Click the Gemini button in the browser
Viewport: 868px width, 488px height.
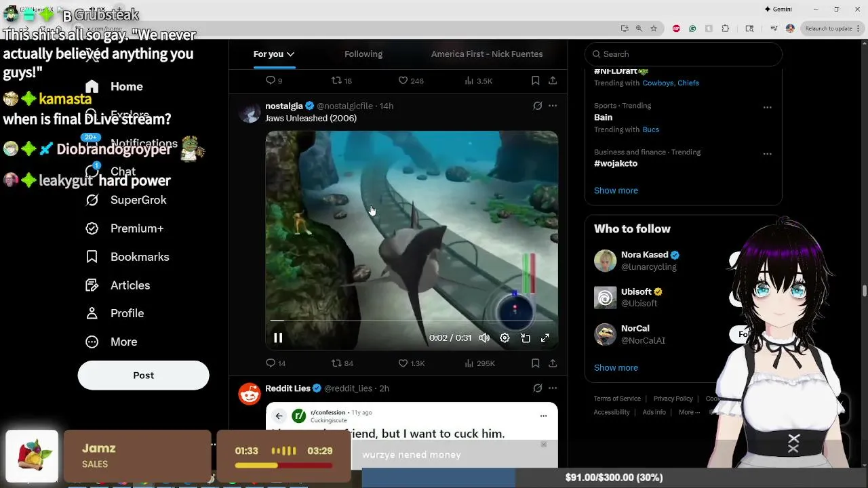778,9
